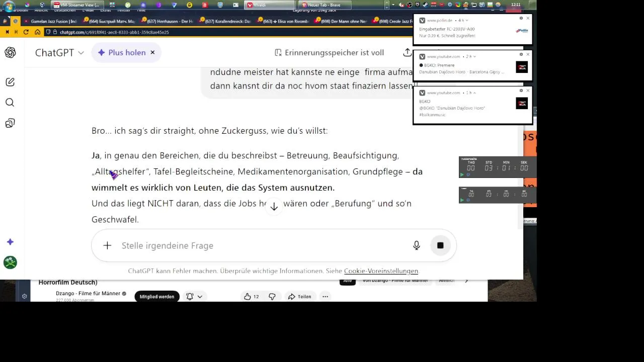Open Danubian Dajčovo Horo notification thumbnail
Viewport: 644px width, 362px height.
(522, 67)
